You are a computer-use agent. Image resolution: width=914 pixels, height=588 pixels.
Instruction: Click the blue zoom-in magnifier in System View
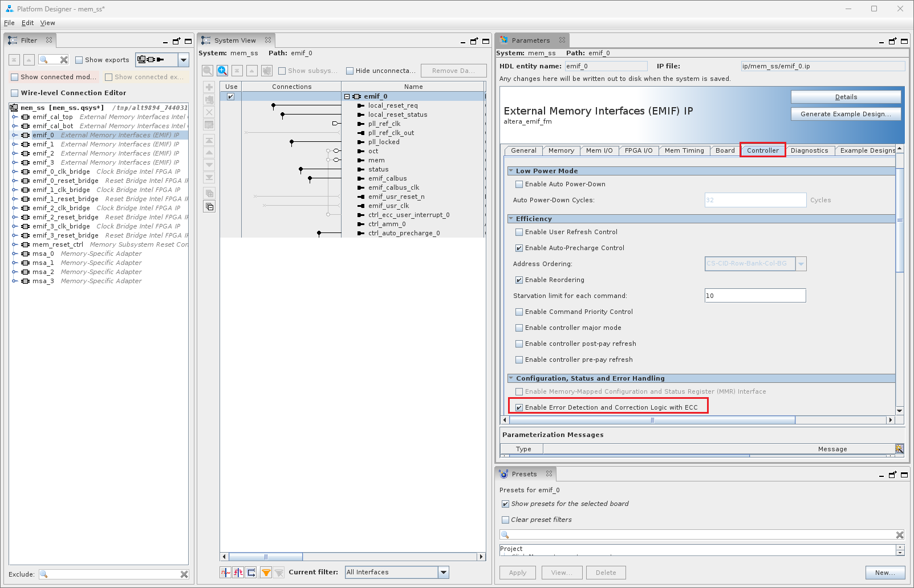(x=222, y=71)
